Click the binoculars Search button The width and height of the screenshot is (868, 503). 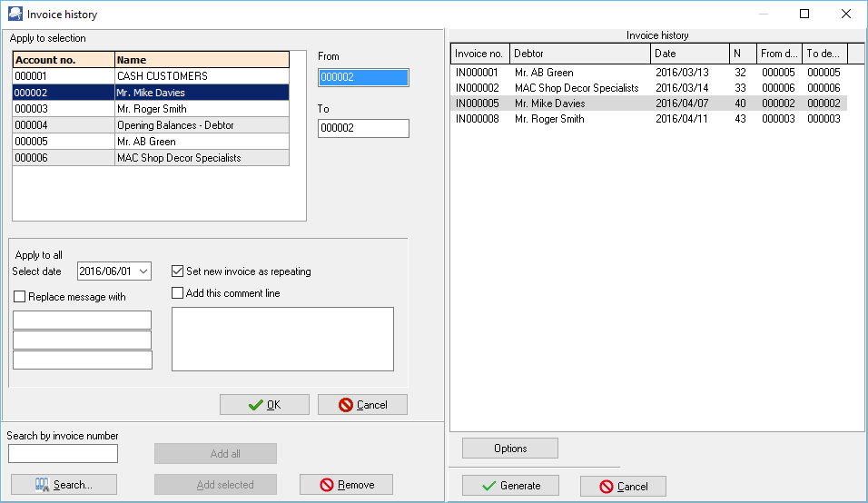pos(64,485)
